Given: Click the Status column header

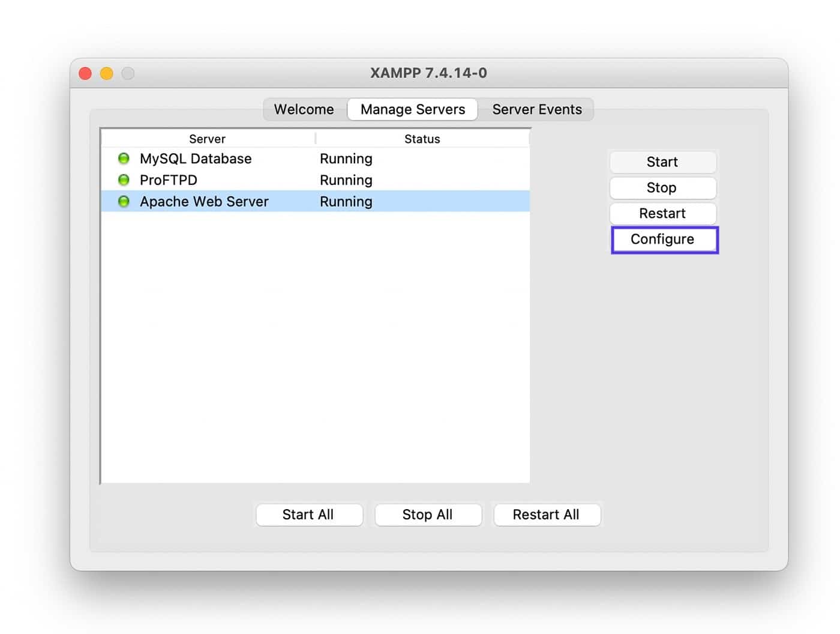Looking at the screenshot, I should [x=422, y=138].
